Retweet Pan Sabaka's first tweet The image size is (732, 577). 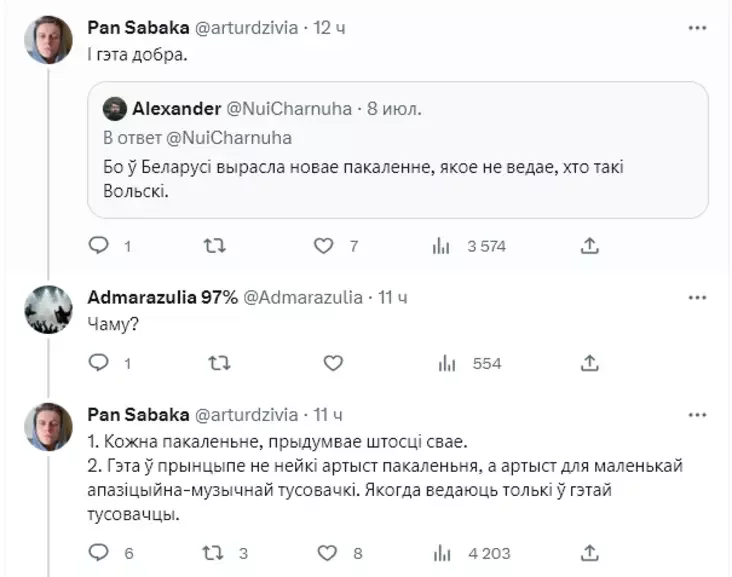214,245
